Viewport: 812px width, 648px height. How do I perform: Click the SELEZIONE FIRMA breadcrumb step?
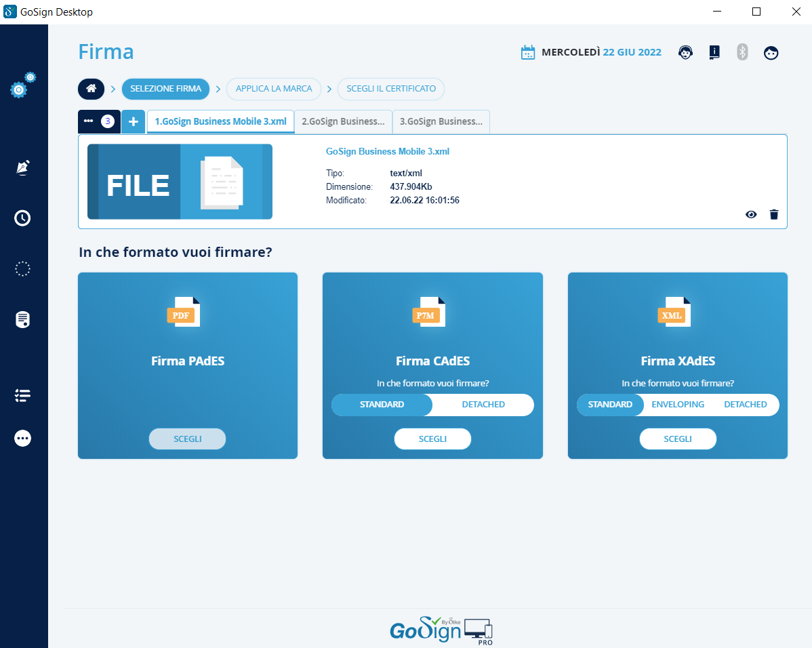165,89
